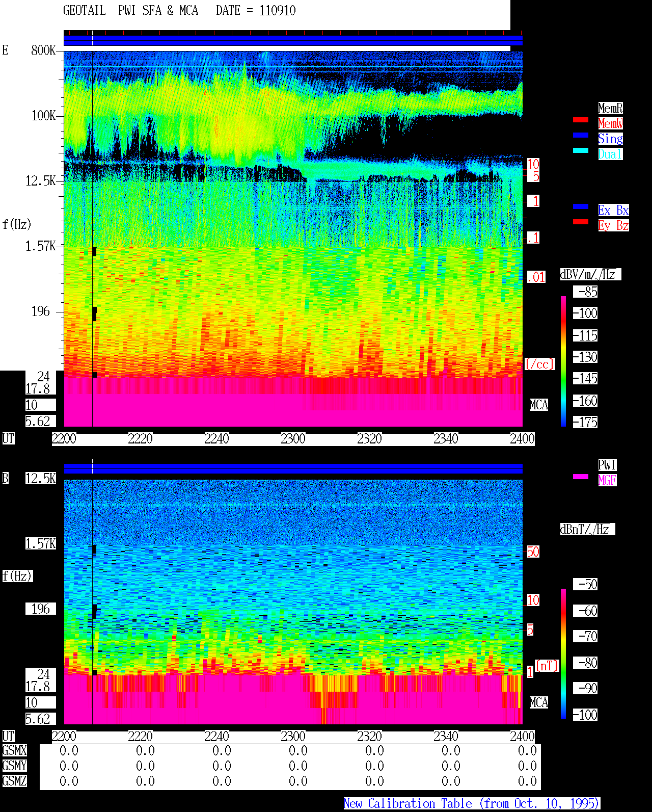The width and height of the screenshot is (652, 812).
Task: Select the PWI legend label
Action: click(607, 465)
